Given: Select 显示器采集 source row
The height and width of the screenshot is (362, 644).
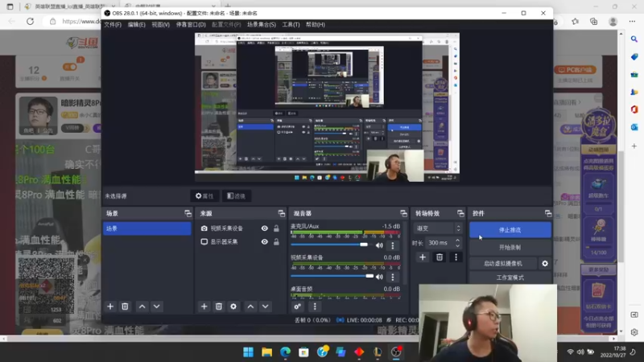Looking at the screenshot, I should click(240, 242).
